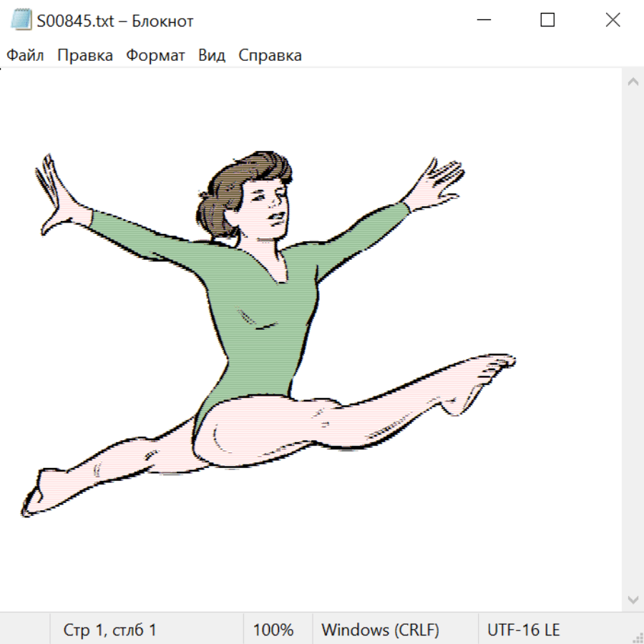Click the UTF-16 LE encoding indicator
This screenshot has width=644, height=644.
(524, 630)
